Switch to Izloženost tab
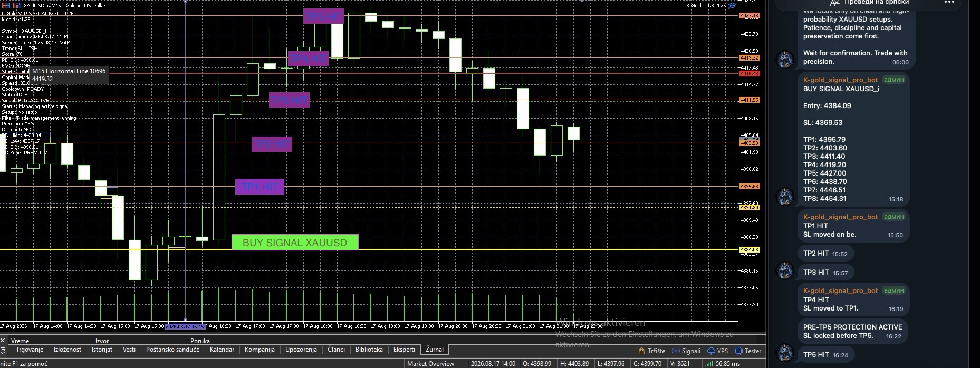Image resolution: width=980 pixels, height=368 pixels. point(68,350)
